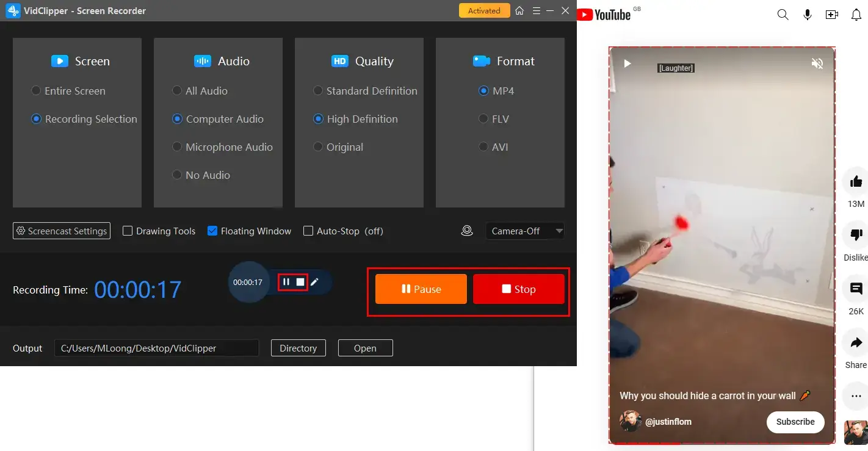Open YouTube notifications bell
Screen dimensions: 868x451
pos(856,15)
